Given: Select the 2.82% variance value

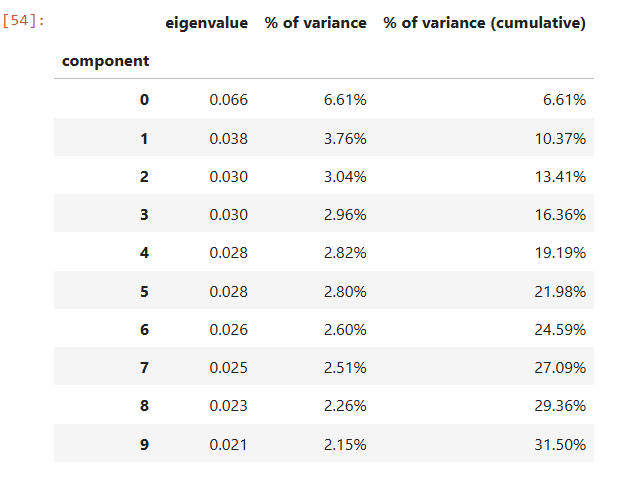Looking at the screenshot, I should tap(345, 253).
